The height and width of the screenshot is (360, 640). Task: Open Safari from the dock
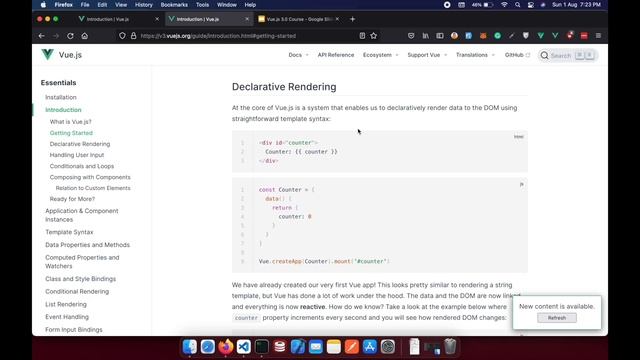click(x=208, y=347)
